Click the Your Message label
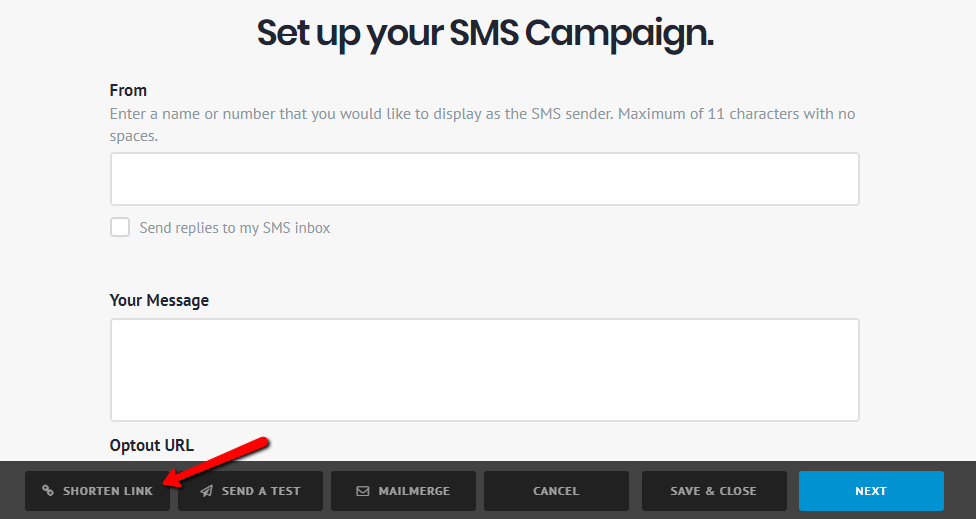Screen dimensions: 976x519 coord(159,300)
